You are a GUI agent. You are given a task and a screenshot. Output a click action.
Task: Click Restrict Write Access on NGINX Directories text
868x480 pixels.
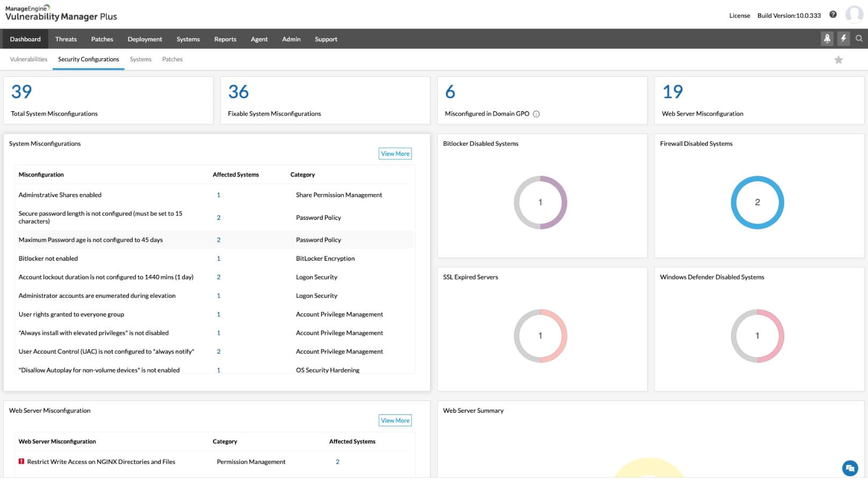tap(101, 462)
